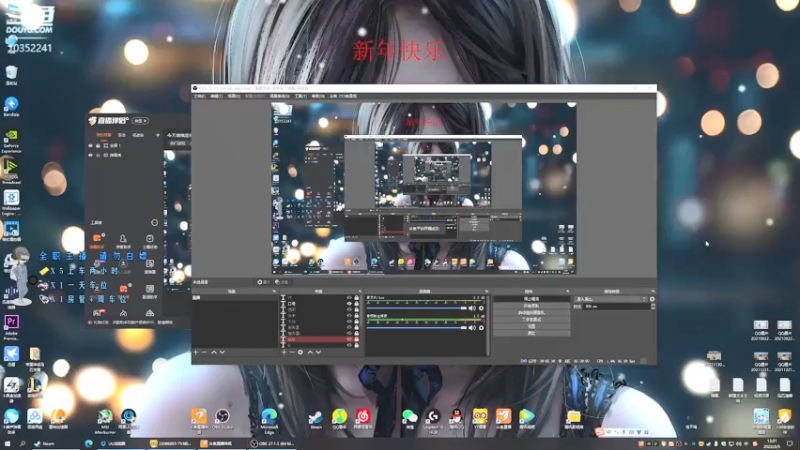Open Filters button above sources panel

pyautogui.click(x=282, y=282)
